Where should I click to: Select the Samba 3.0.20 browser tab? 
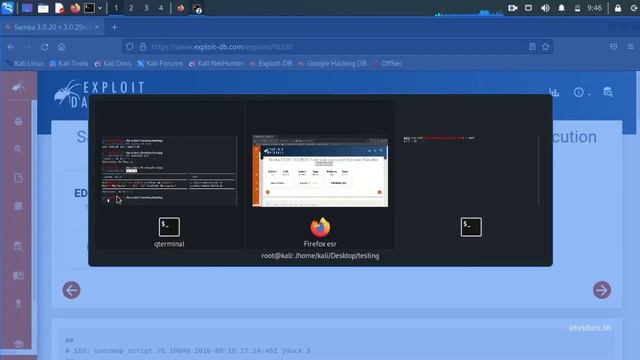tap(51, 27)
